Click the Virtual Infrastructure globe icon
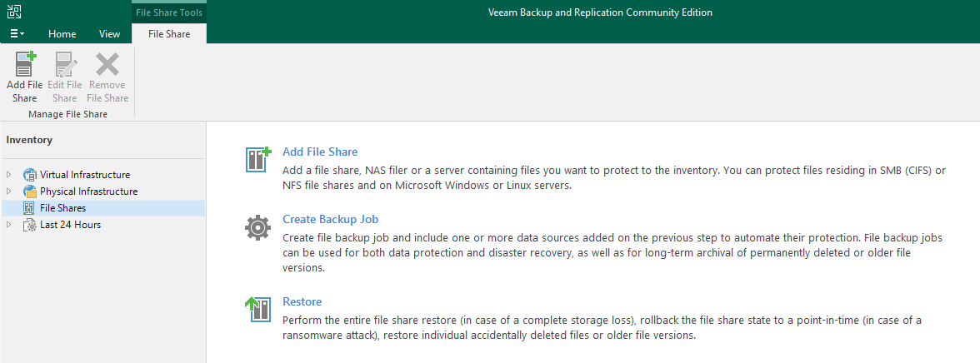The image size is (980, 363). point(30,175)
